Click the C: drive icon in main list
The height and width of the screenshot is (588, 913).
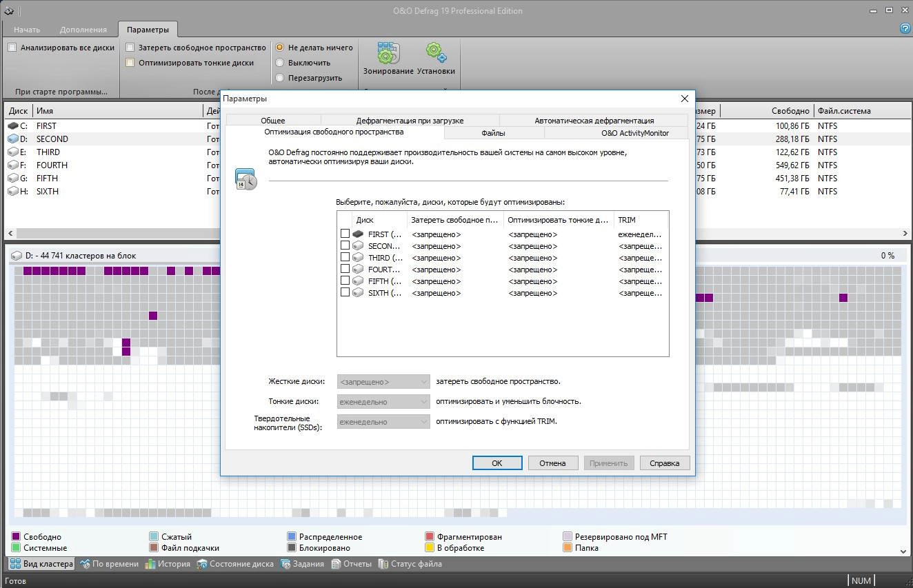(12, 126)
